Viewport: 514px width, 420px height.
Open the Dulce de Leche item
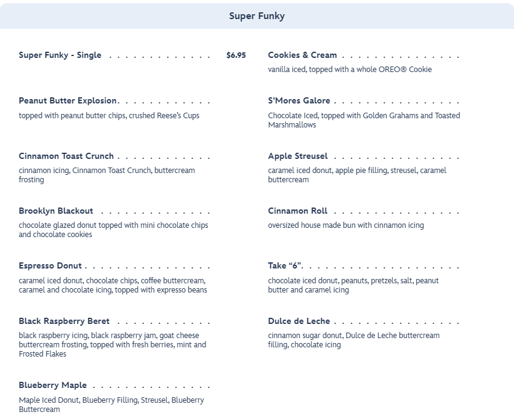tap(299, 321)
